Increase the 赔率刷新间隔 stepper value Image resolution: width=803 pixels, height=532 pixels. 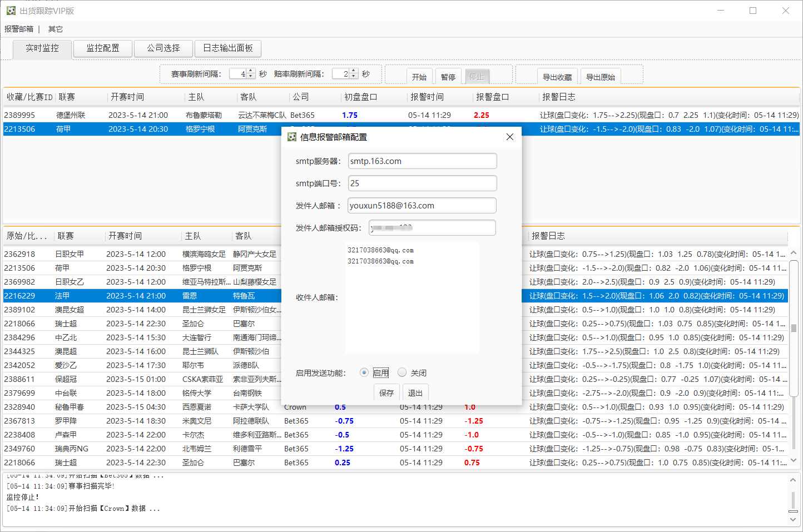[354, 71]
